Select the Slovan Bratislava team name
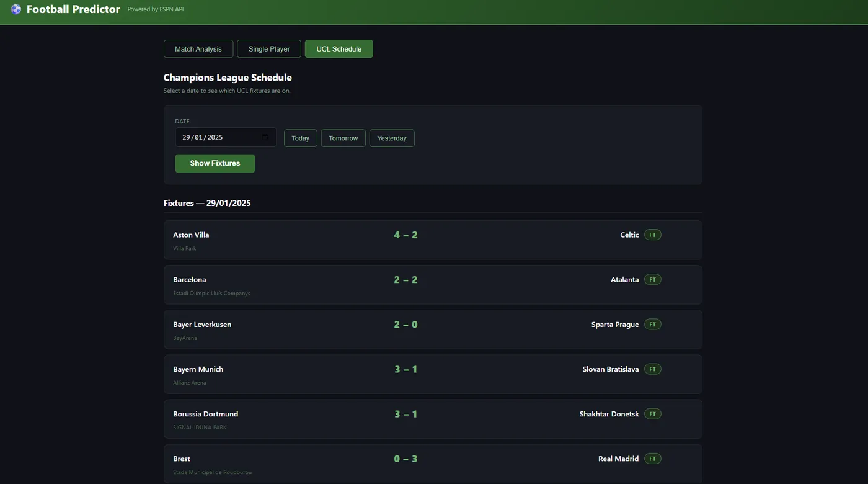This screenshot has height=484, width=868. pyautogui.click(x=611, y=369)
